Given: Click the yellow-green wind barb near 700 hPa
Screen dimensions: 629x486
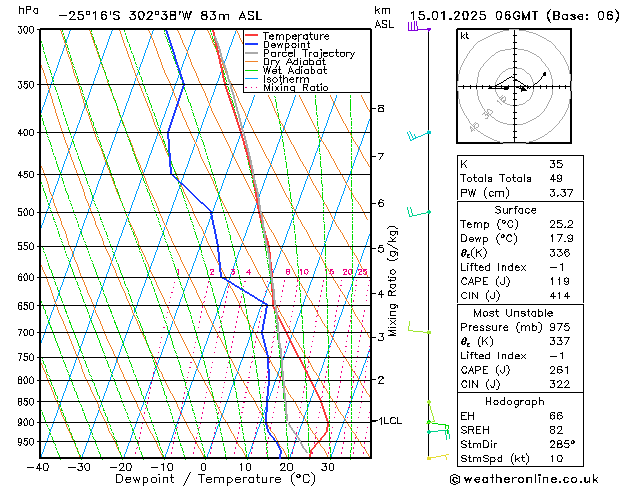Looking at the screenshot, I should pos(418,330).
